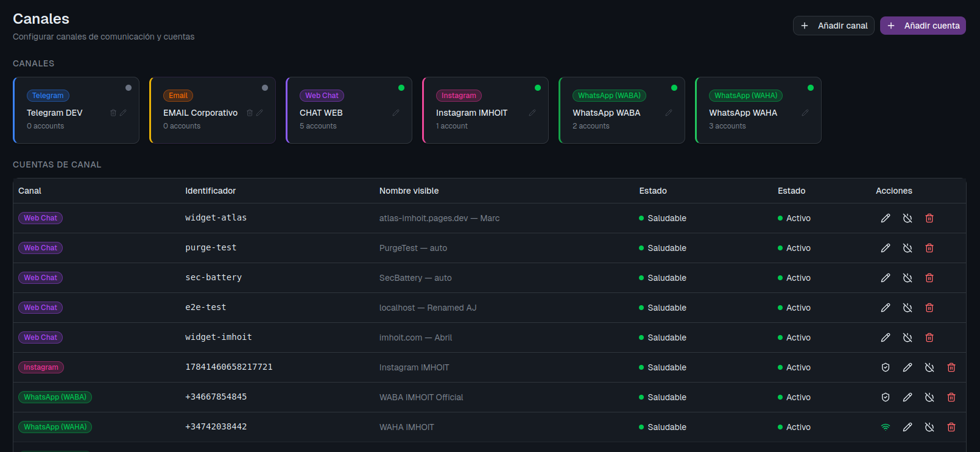This screenshot has height=452, width=980.
Task: Delete the +34742038442 account via trash icon
Action: click(951, 427)
